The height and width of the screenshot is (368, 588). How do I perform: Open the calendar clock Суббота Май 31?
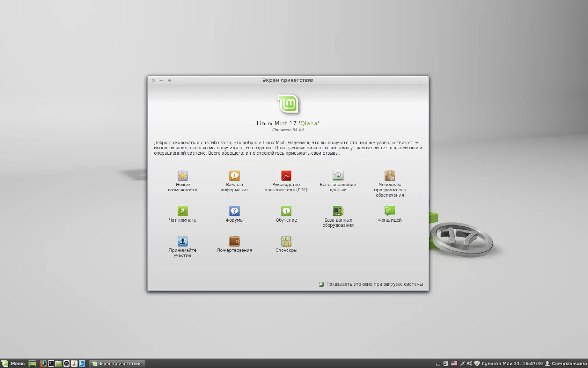[x=512, y=364]
